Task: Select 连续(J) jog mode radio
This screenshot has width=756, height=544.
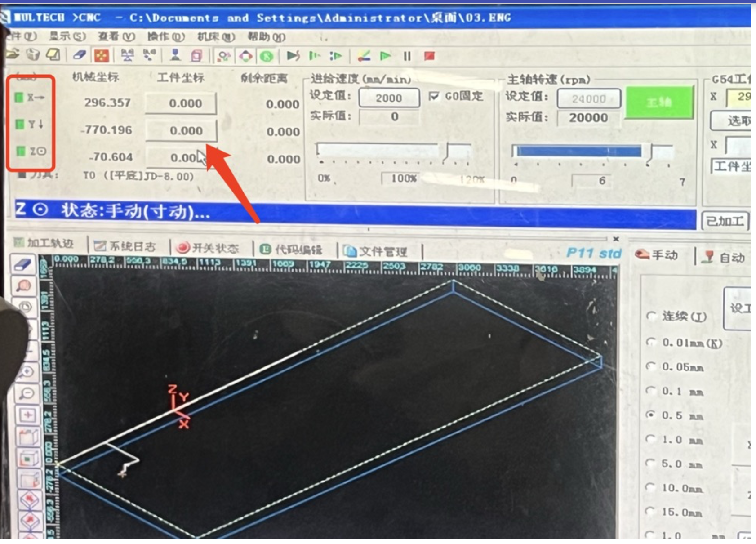Action: 651,316
